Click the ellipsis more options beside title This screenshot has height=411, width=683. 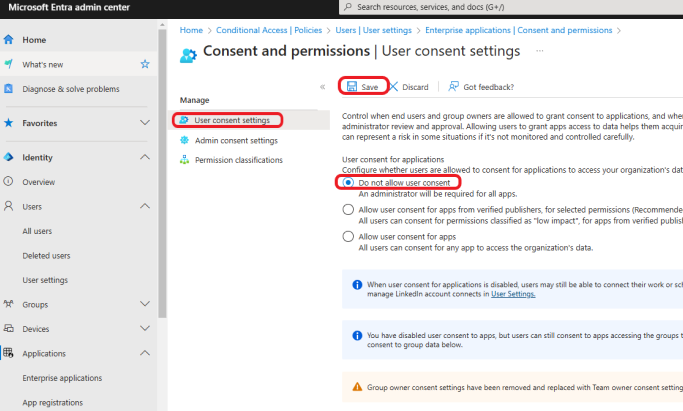(x=540, y=51)
